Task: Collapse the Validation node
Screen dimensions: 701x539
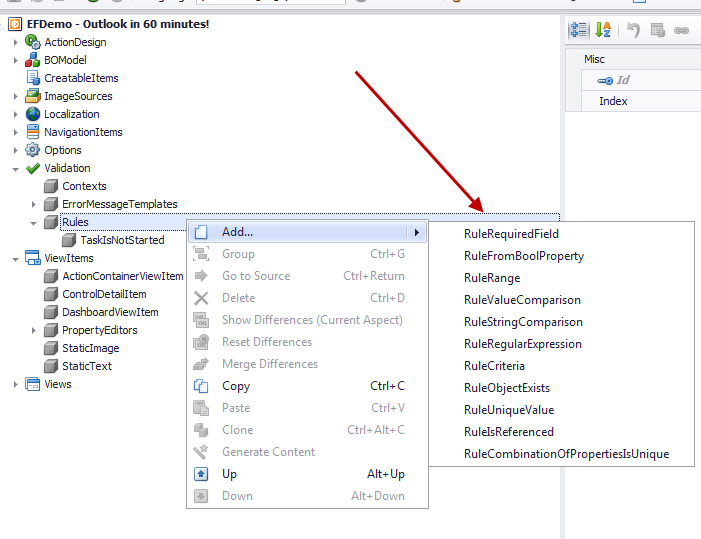Action: [x=16, y=169]
